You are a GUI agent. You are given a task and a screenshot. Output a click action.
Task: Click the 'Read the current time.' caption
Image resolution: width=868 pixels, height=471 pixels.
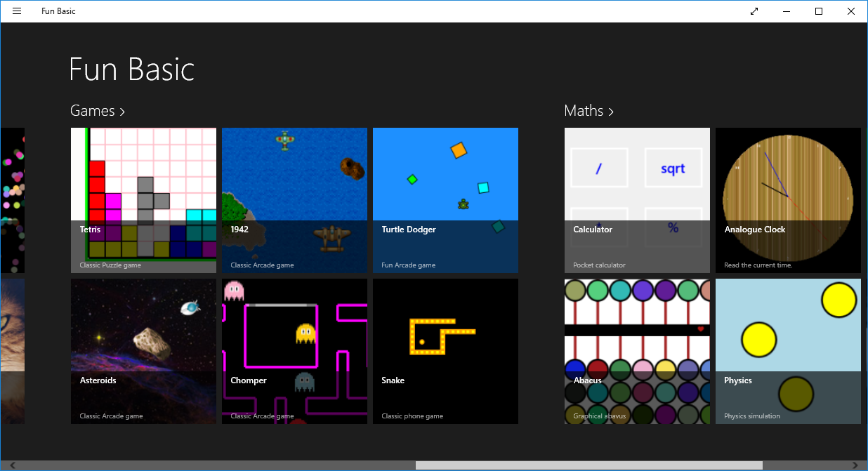758,265
